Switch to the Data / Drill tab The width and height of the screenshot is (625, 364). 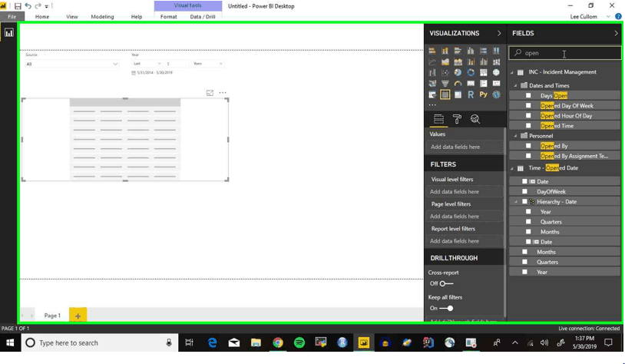coord(203,17)
